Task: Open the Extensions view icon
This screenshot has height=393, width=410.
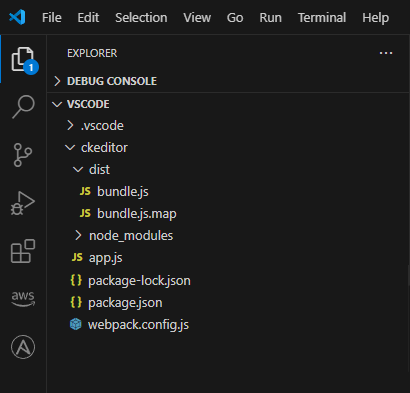Action: pos(23,251)
